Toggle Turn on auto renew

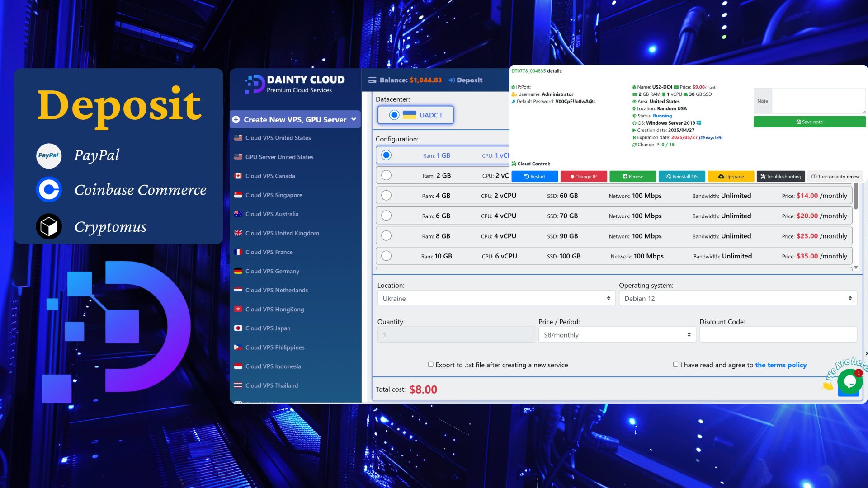click(835, 177)
